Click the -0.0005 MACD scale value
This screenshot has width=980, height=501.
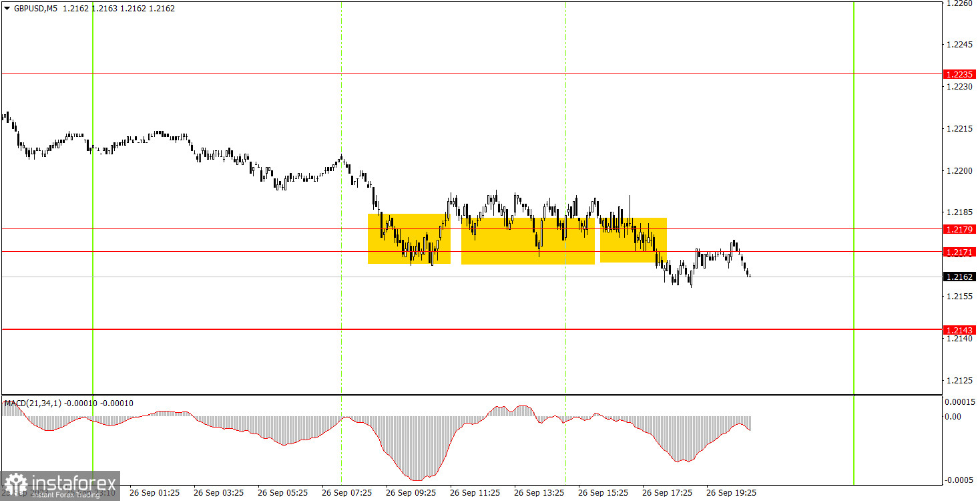pos(959,481)
